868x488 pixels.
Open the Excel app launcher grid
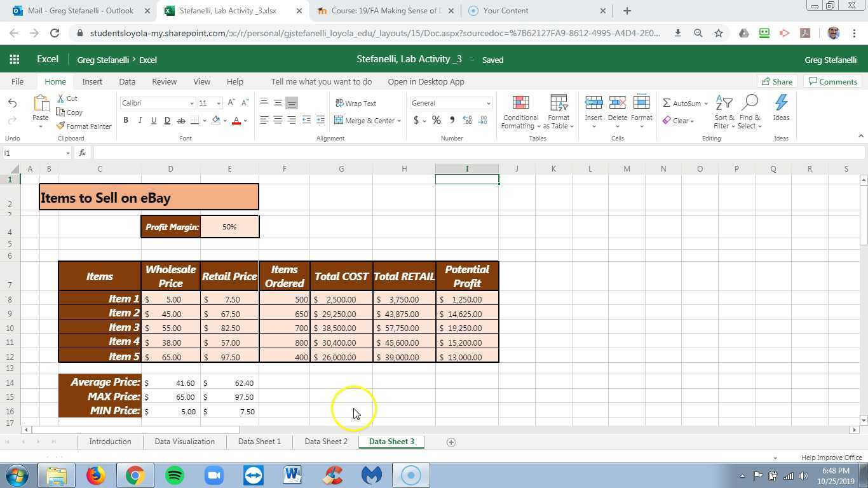(14, 60)
